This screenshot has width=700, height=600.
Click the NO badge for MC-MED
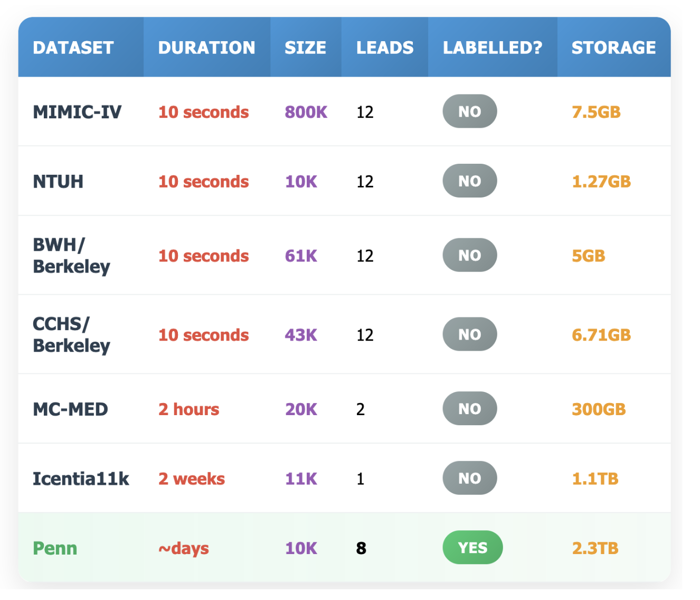469,409
